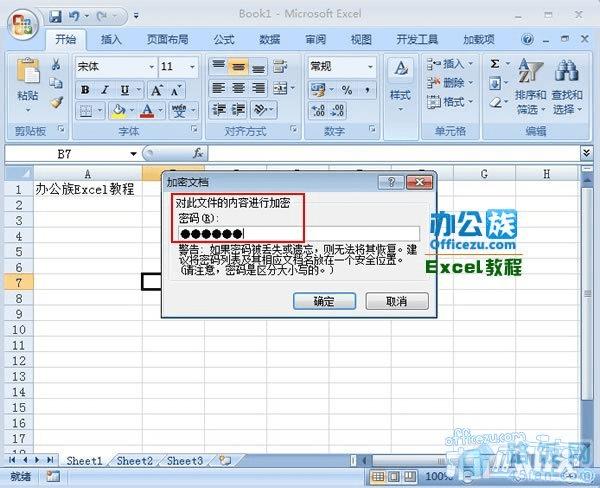Click the AutoSum sigma icon
Image resolution: width=600 pixels, height=488 pixels.
click(495, 64)
